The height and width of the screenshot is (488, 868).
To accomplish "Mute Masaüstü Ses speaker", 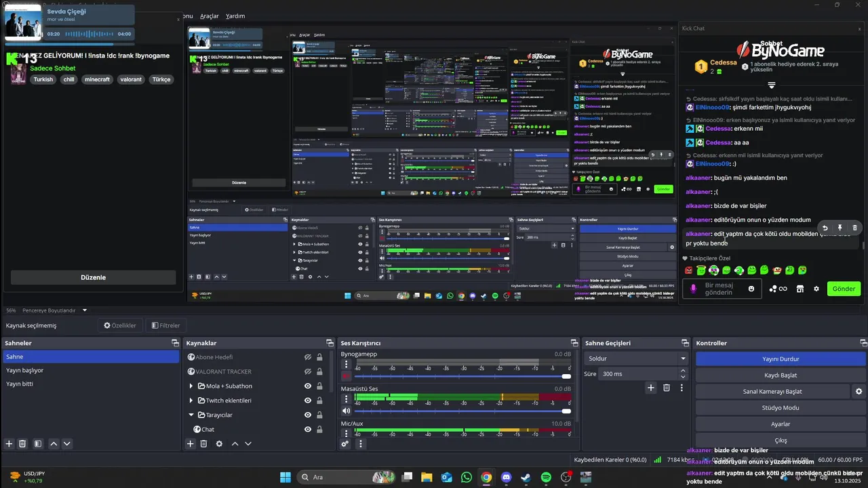I will pos(347,411).
